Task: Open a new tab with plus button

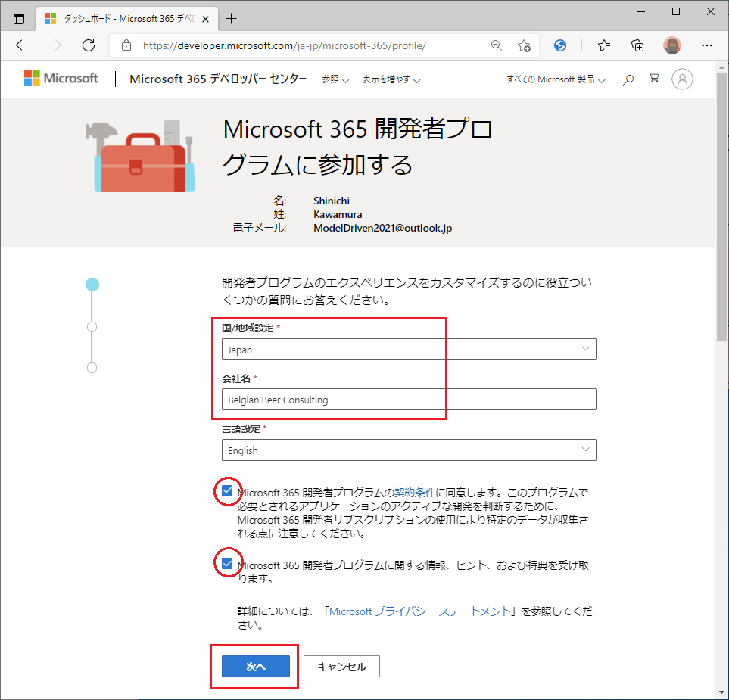Action: click(231, 19)
